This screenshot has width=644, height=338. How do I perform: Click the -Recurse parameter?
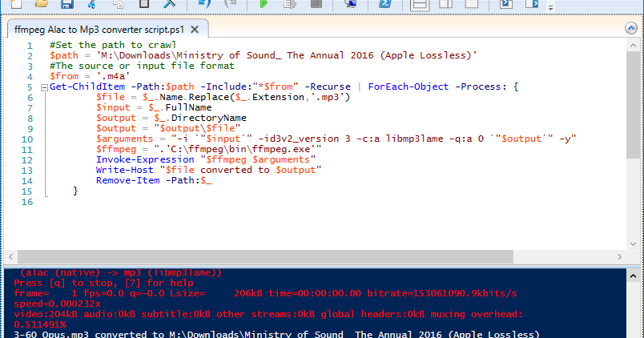[x=328, y=87]
